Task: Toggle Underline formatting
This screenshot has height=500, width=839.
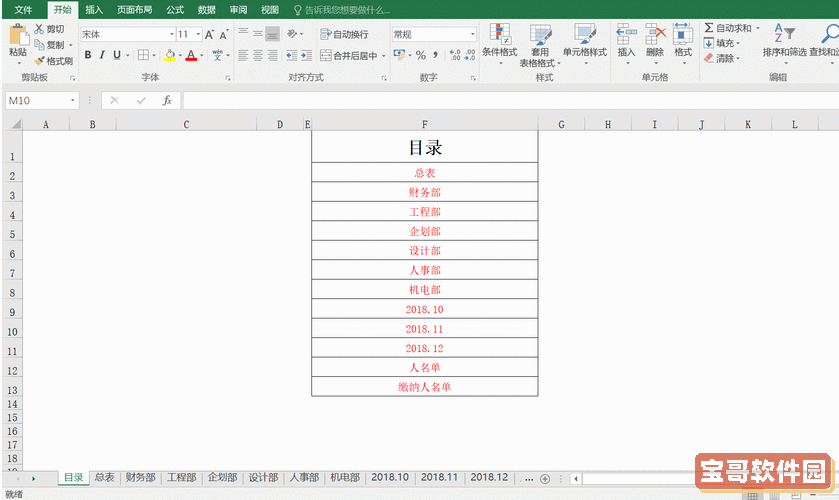Action: (x=116, y=55)
